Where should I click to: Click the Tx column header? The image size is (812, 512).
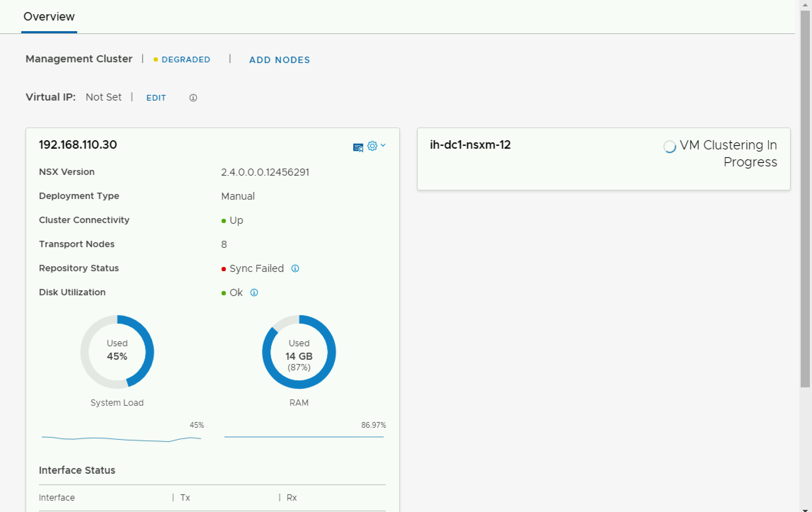[x=185, y=497]
